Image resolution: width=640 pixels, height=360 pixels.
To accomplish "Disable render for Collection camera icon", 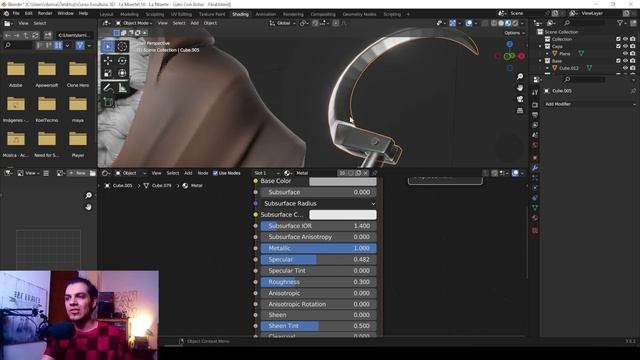I will (x=633, y=39).
